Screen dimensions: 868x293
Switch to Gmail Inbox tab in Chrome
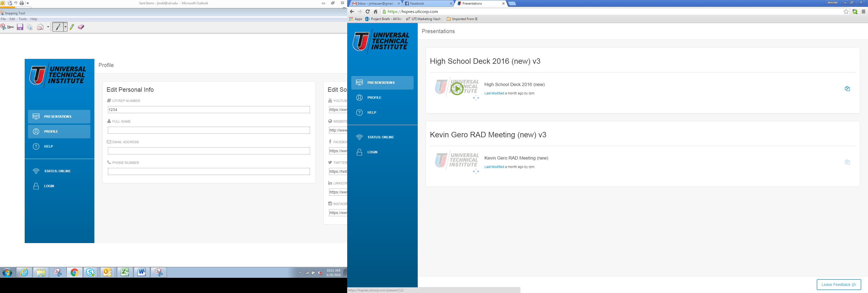376,3
